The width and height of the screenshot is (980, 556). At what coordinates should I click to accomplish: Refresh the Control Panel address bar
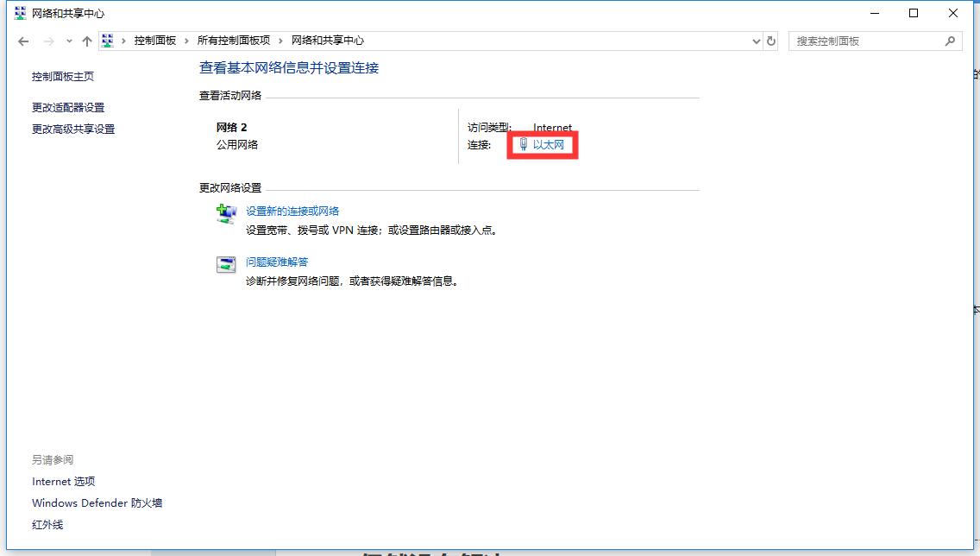pyautogui.click(x=771, y=41)
